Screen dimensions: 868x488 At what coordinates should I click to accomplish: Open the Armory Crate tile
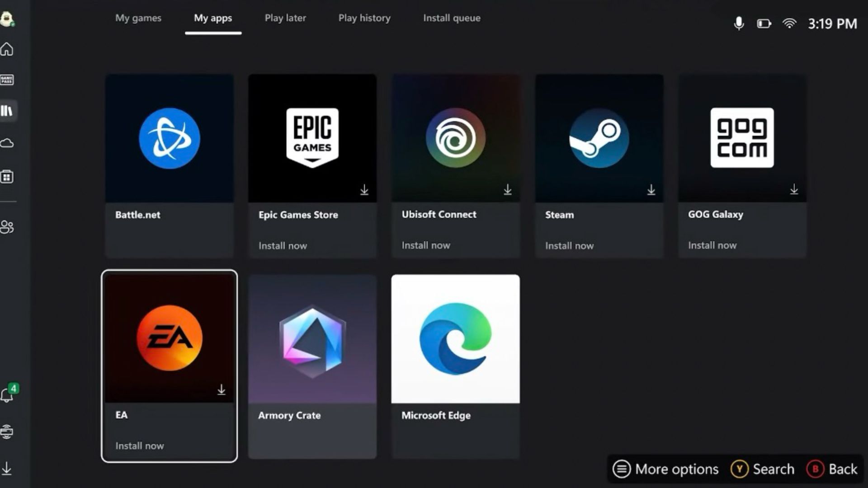pos(312,366)
